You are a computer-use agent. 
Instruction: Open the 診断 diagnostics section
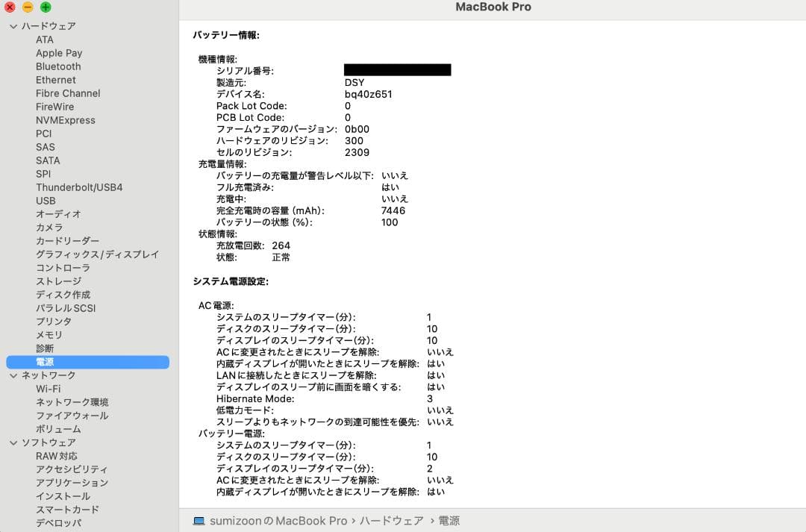pyautogui.click(x=45, y=348)
